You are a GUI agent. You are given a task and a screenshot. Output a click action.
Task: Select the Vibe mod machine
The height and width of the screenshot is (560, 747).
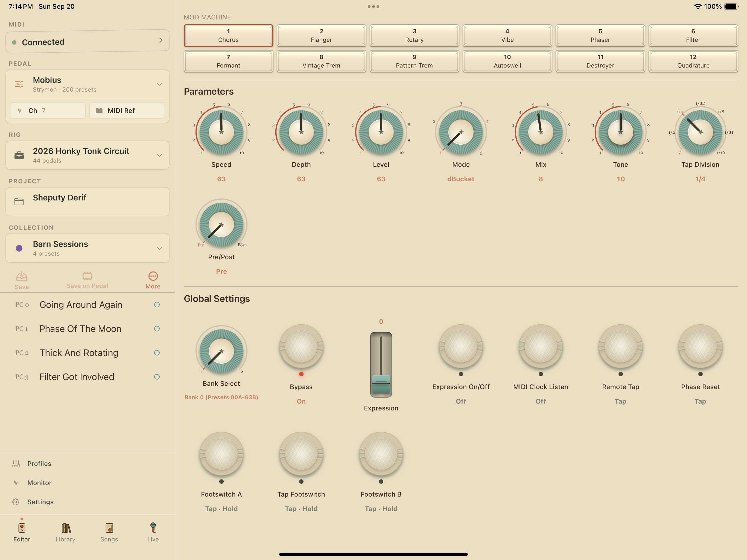(507, 36)
